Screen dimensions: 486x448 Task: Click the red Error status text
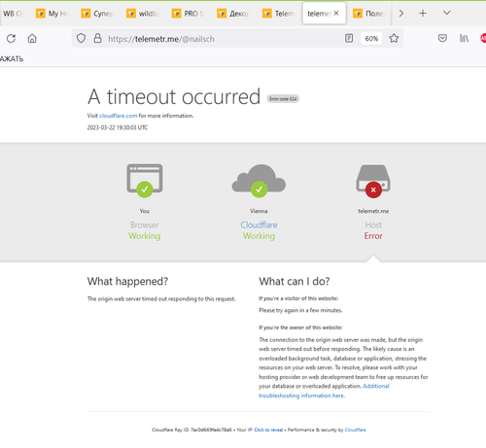(373, 236)
